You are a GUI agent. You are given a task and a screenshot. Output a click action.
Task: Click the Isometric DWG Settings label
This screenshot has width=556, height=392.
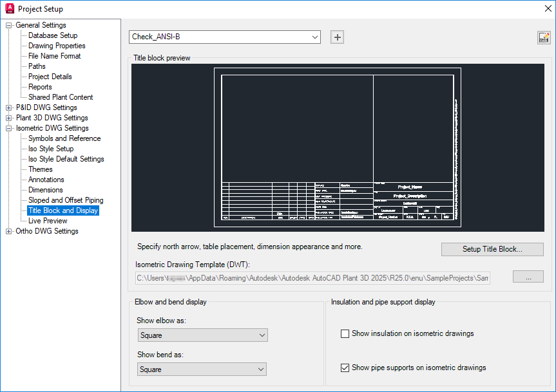pos(52,128)
